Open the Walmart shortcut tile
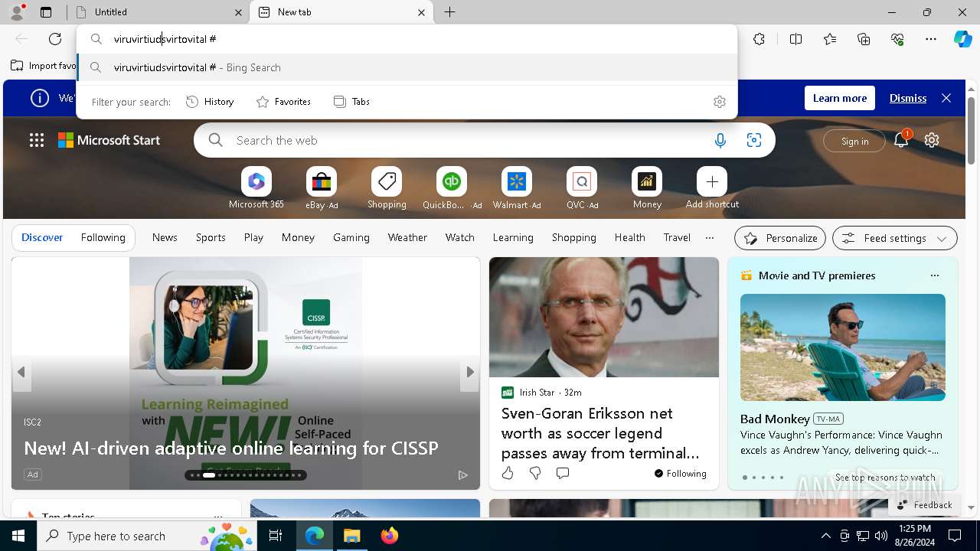The height and width of the screenshot is (551, 980). [517, 188]
